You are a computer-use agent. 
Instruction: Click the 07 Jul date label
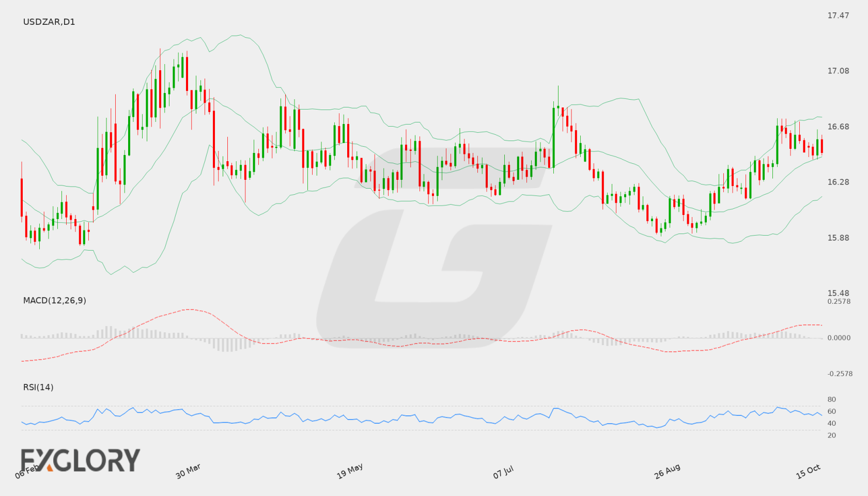503,472
